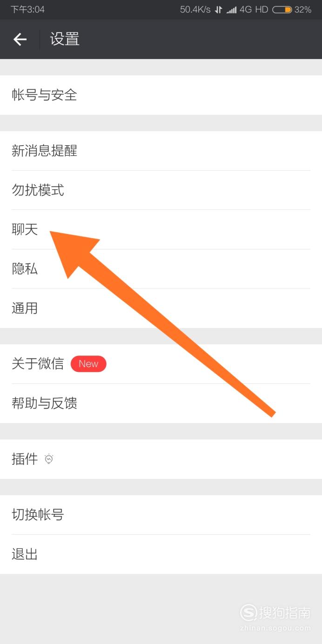Image resolution: width=322 pixels, height=644 pixels.
Task: Tap 切换帐号 button
Action: point(161,515)
